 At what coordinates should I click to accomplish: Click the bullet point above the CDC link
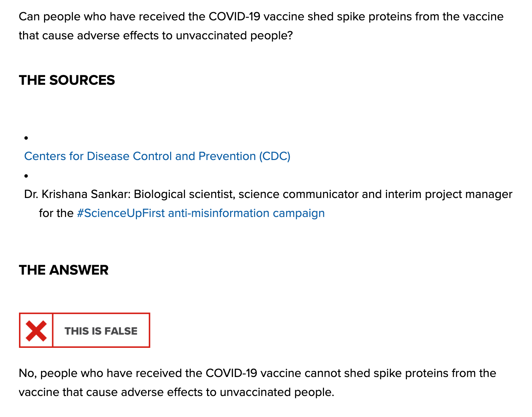click(26, 138)
